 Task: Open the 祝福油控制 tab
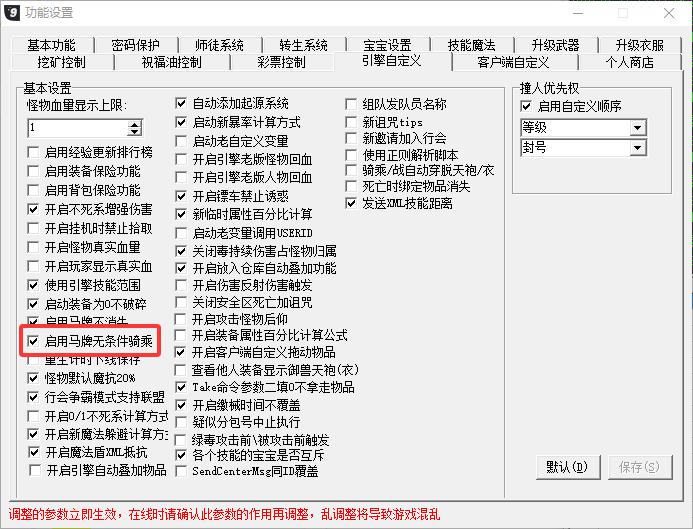(x=171, y=62)
